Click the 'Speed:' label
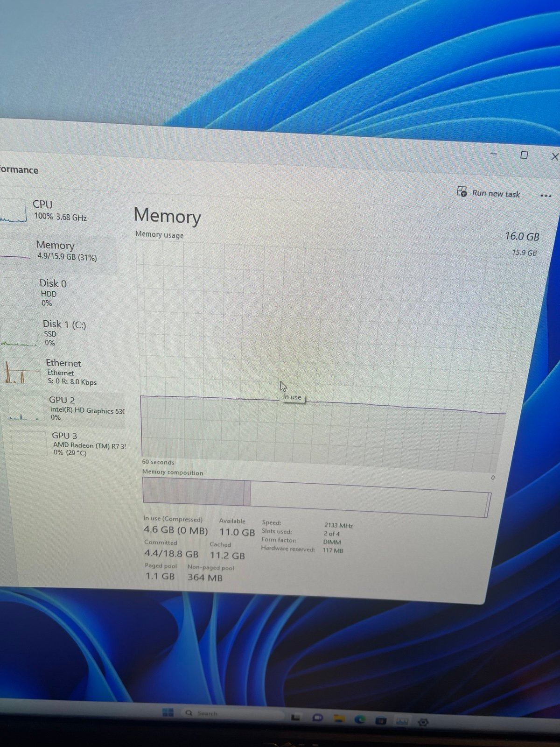Screen dimensions: 560x747 click(272, 522)
